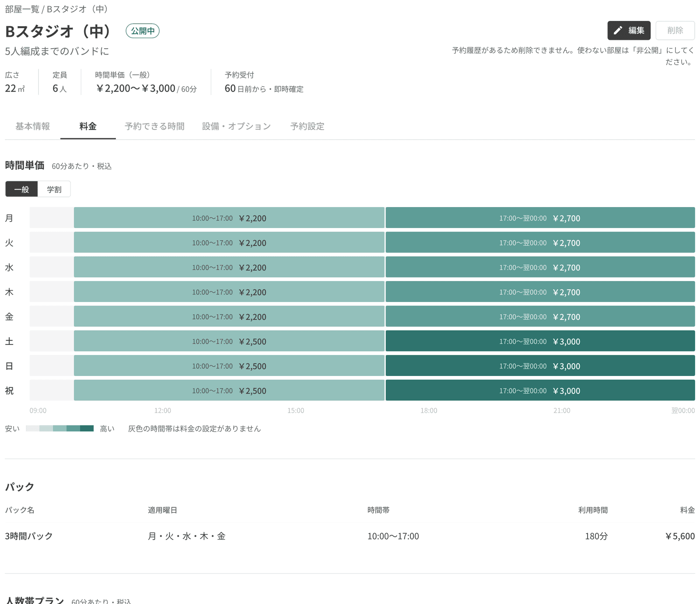Click the 60日前から・即時確定 booking info
This screenshot has height=604, width=700.
point(264,88)
